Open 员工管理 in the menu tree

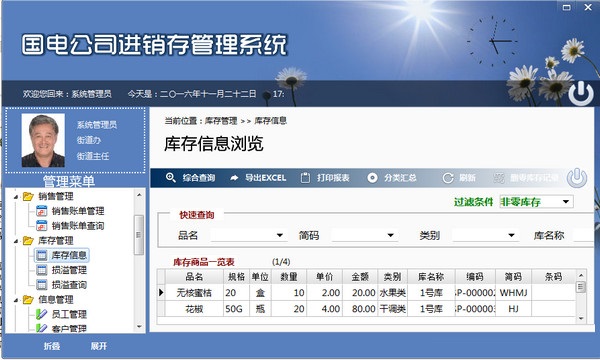[x=69, y=314]
